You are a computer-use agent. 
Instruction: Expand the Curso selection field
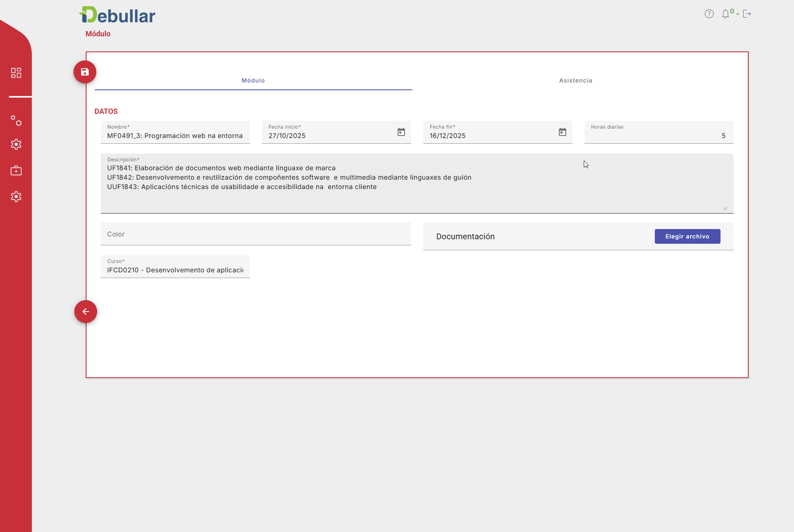coord(175,270)
